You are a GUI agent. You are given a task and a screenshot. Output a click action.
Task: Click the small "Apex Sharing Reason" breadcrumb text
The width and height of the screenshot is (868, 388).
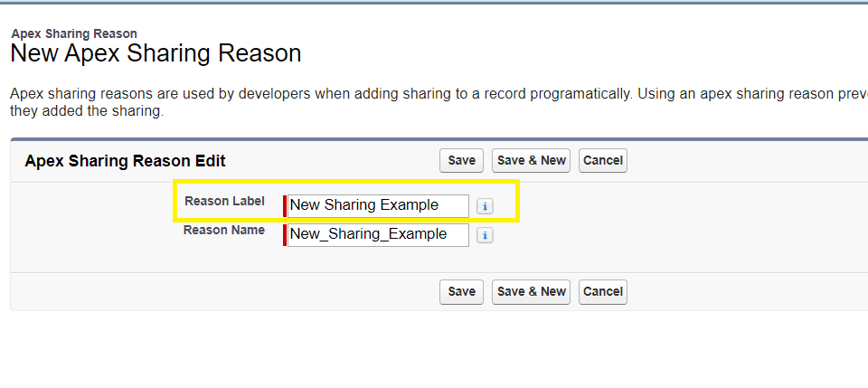tap(74, 33)
